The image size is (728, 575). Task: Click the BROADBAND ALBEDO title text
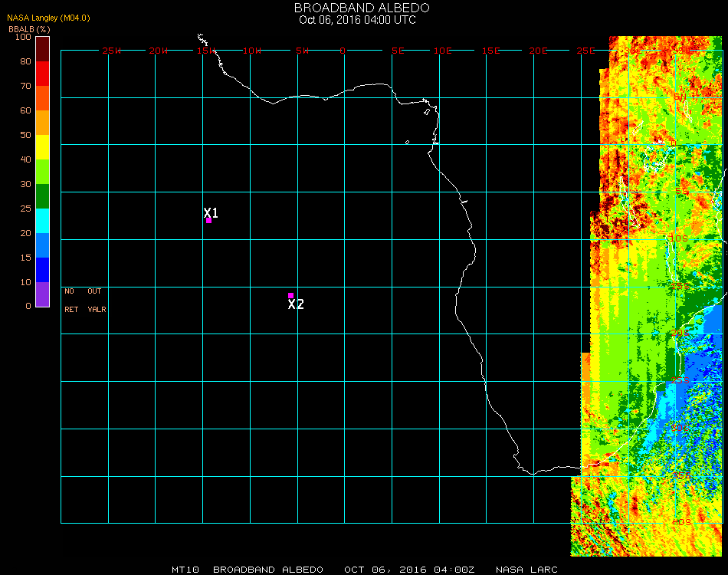coord(357,8)
